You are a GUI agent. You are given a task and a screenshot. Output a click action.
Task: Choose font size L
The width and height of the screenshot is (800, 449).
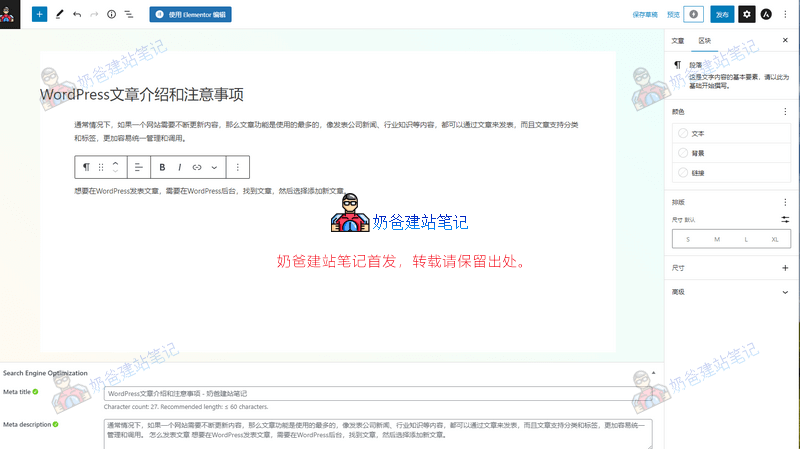click(746, 239)
